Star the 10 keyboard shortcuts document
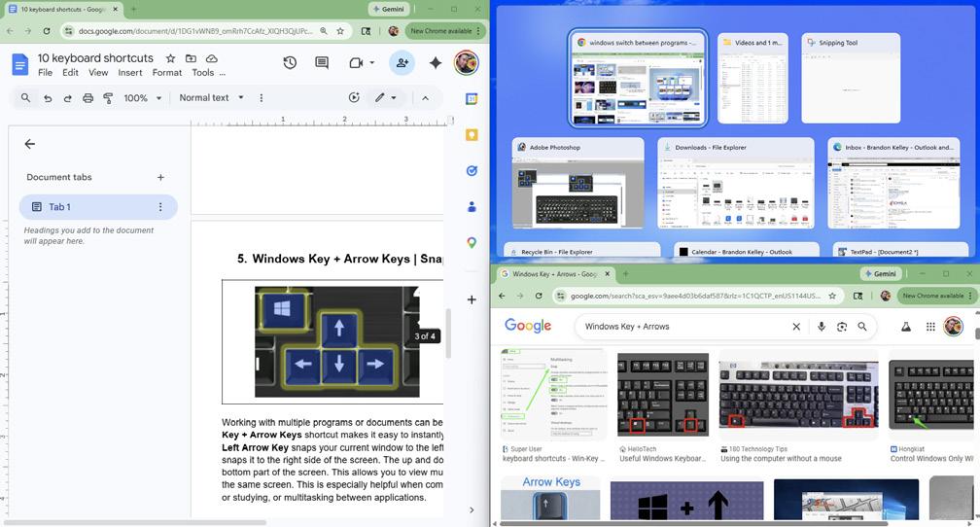This screenshot has height=527, width=980. click(x=170, y=58)
